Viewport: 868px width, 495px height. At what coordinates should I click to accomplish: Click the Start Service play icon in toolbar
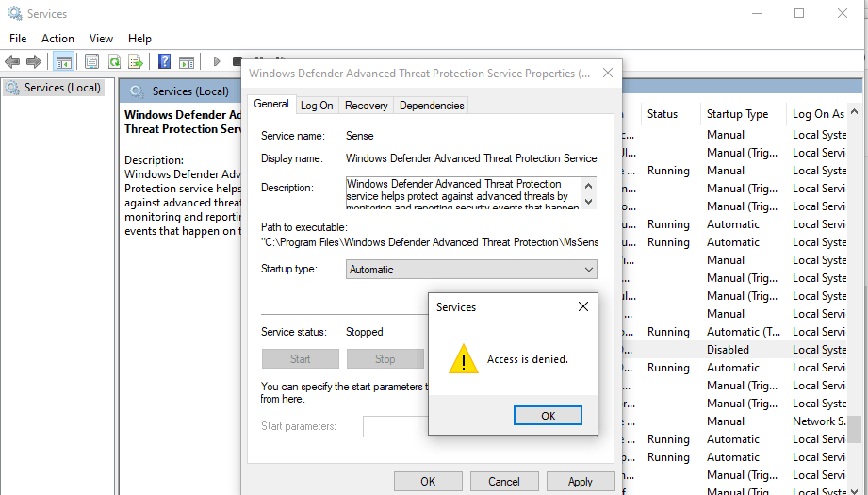217,61
